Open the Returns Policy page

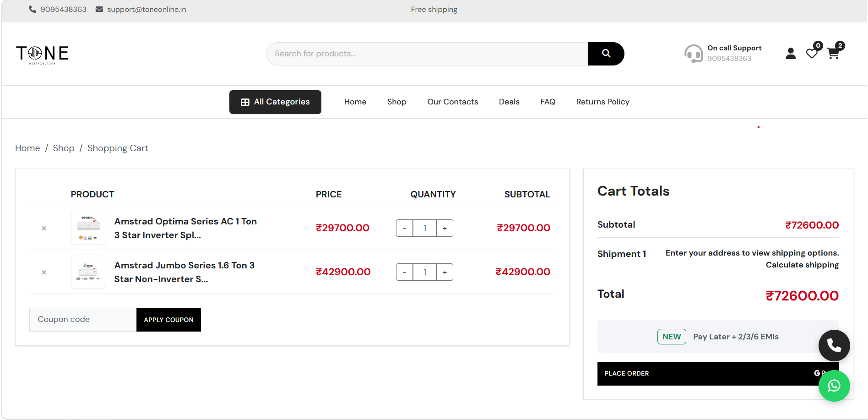[x=602, y=102]
